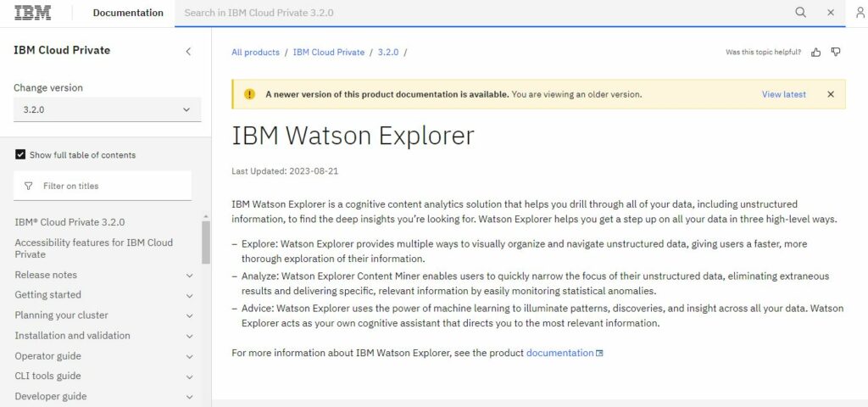Open the Planning your cluster topic
Image resolution: width=868 pixels, height=407 pixels.
61,315
